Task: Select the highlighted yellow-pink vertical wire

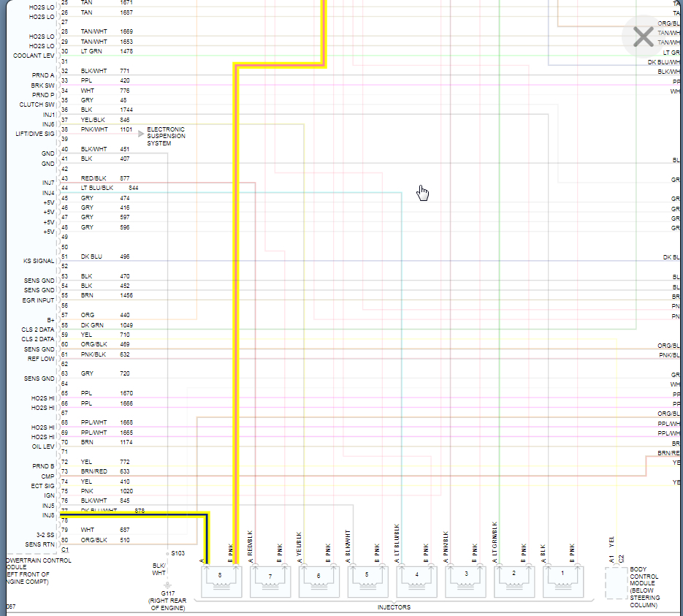Action: click(236, 313)
